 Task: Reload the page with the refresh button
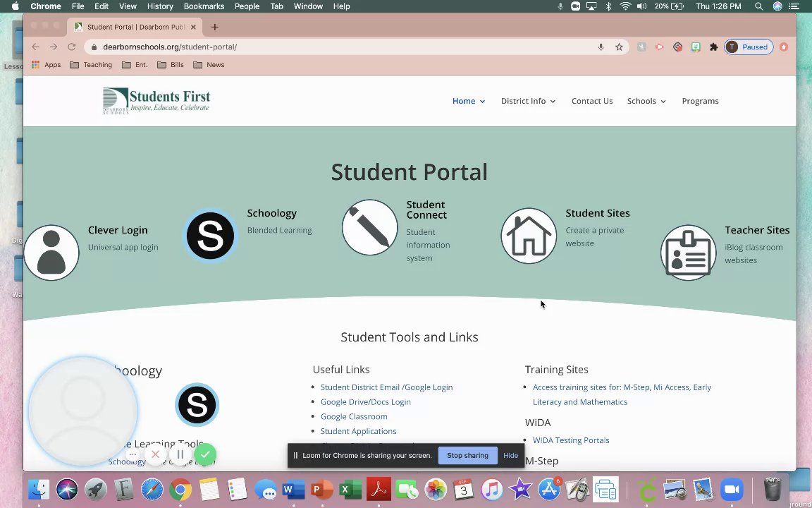(71, 47)
